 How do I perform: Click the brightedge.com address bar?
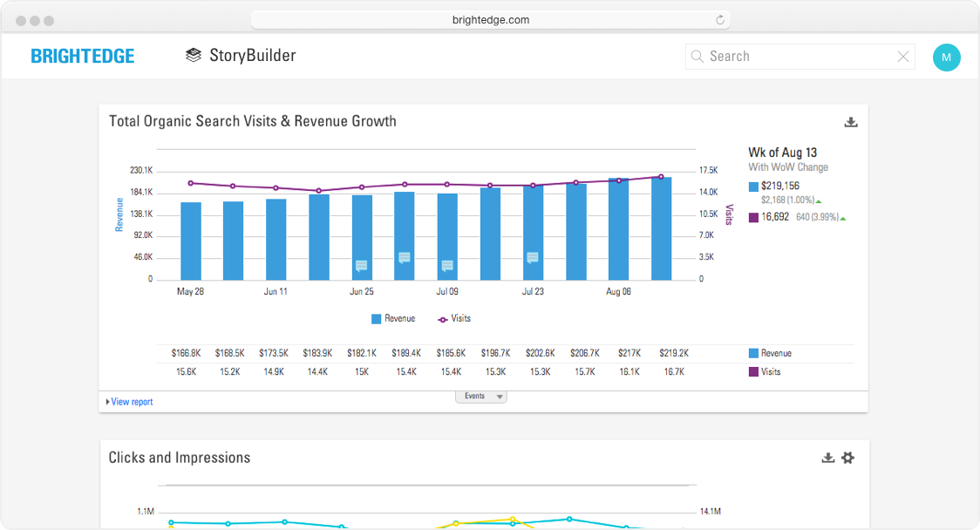pyautogui.click(x=490, y=20)
